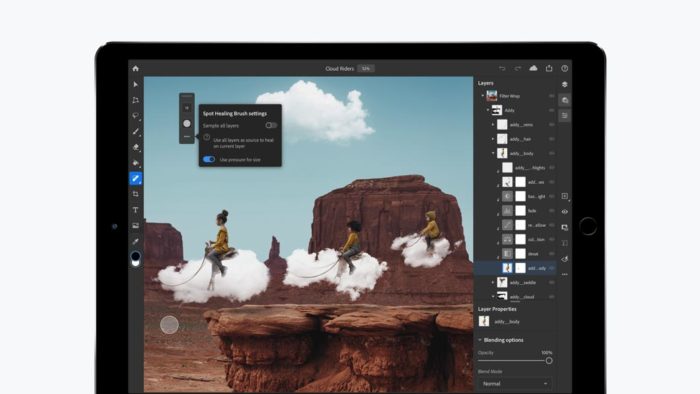Open the brush size control in tool options
The image size is (700, 394).
[x=187, y=108]
